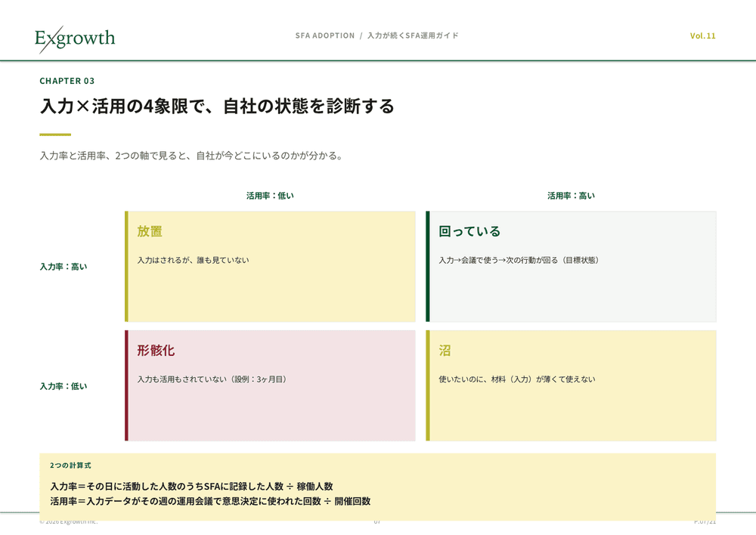Click the formula line beginning '活用率＝'
This screenshot has height=535, width=756.
(x=210, y=501)
